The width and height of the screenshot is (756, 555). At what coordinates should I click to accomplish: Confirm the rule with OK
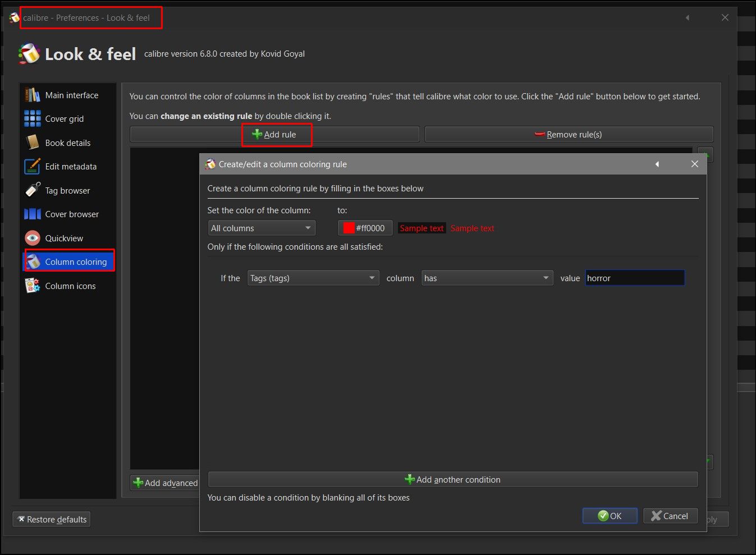click(610, 516)
